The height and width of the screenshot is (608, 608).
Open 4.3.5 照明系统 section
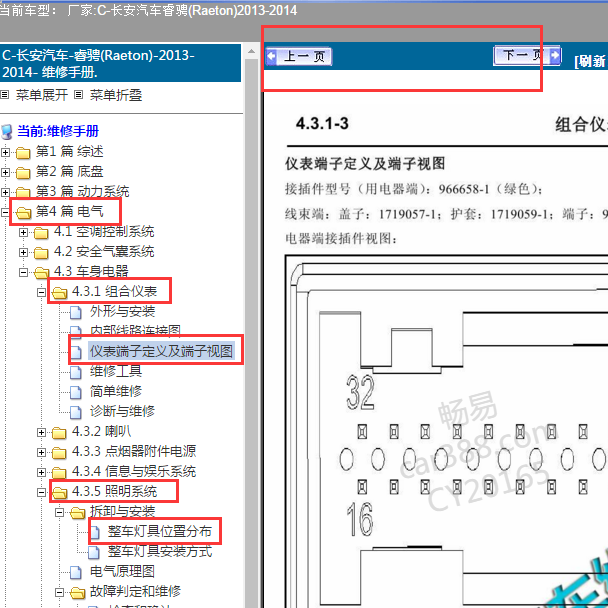114,491
